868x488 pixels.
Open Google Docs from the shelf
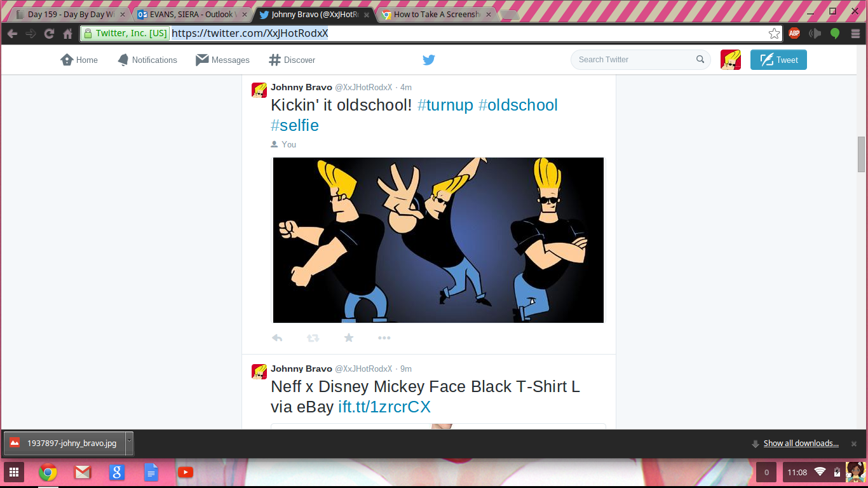(151, 472)
